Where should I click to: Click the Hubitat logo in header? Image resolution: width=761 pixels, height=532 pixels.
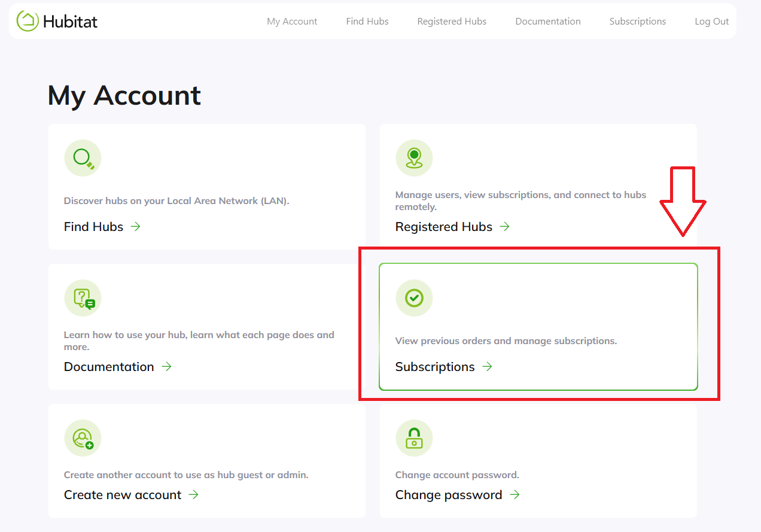pyautogui.click(x=57, y=22)
